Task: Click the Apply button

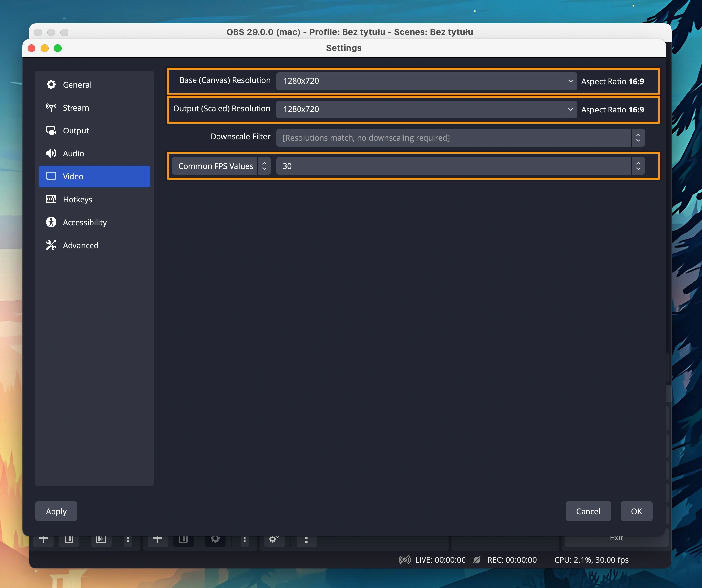Action: click(x=56, y=511)
